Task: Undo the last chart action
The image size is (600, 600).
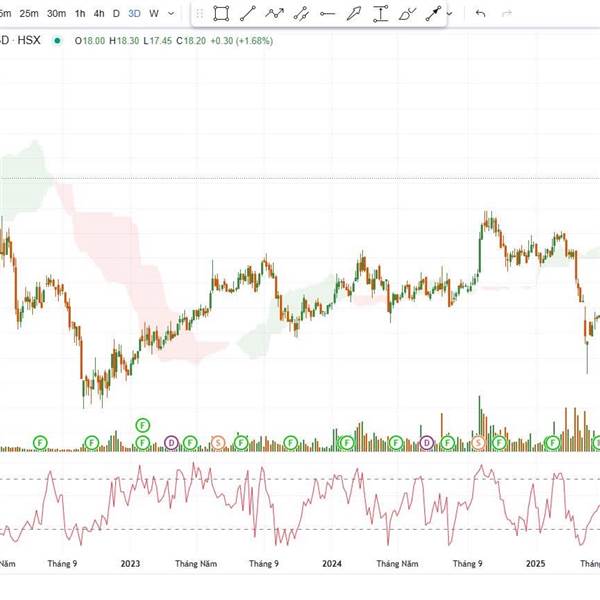Action: (480, 14)
